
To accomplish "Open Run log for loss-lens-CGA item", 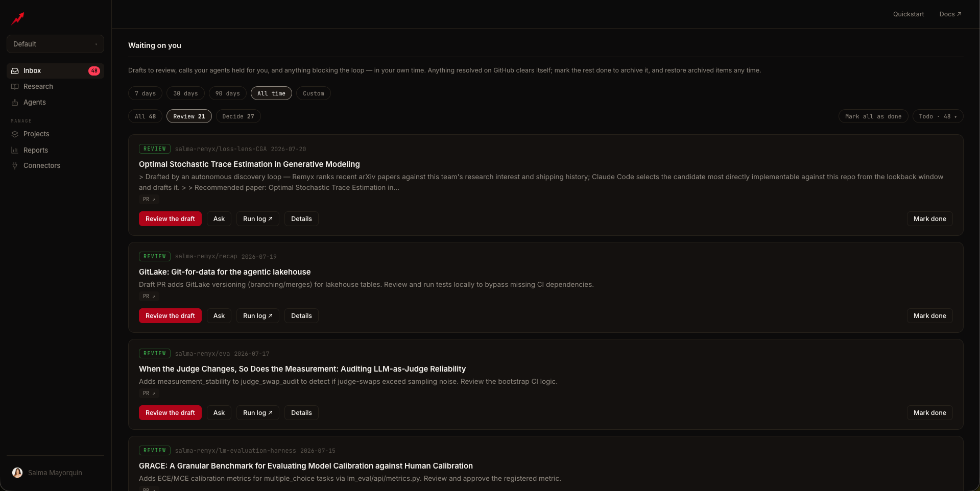I will point(258,219).
